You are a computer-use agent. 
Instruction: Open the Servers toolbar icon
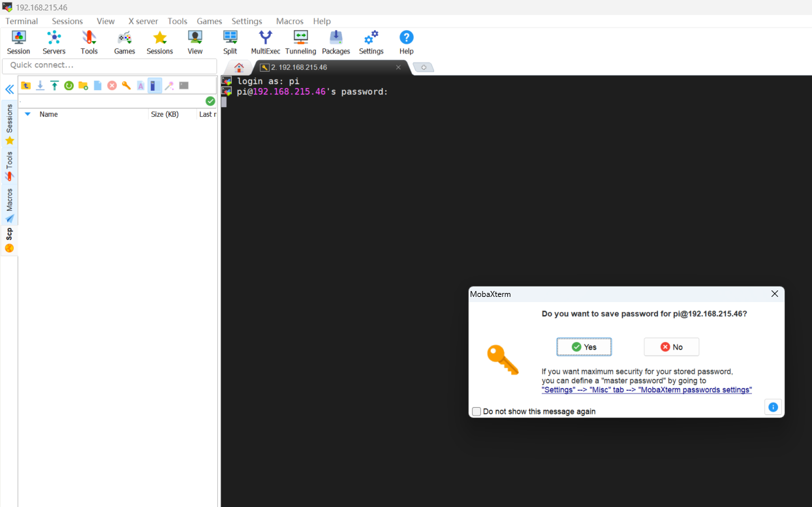54,42
